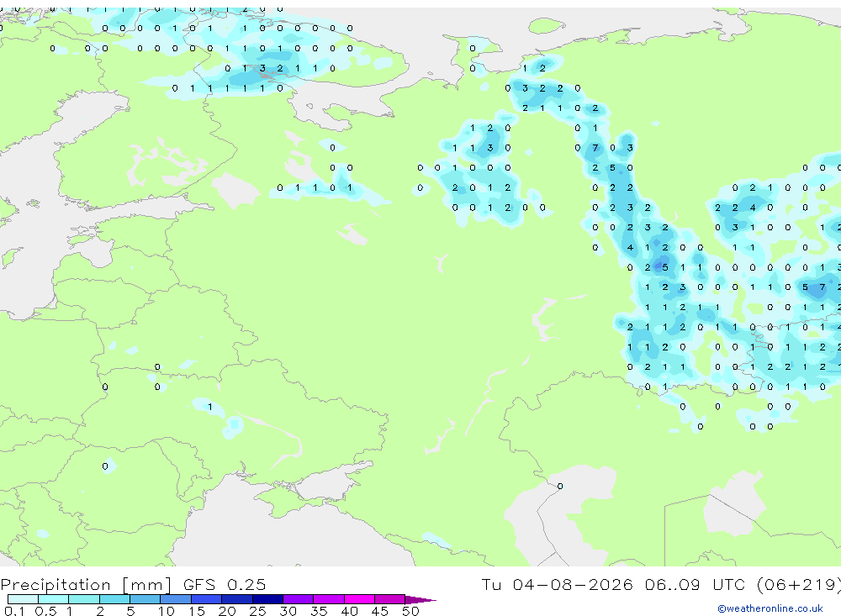Pick the 25–30 mm navy legend swatch
The width and height of the screenshot is (841, 616).
(267, 599)
